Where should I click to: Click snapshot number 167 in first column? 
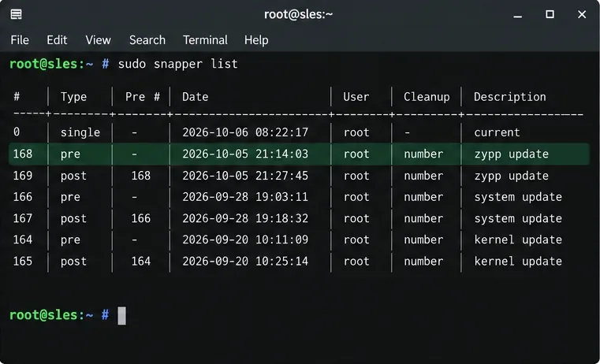[x=23, y=219]
